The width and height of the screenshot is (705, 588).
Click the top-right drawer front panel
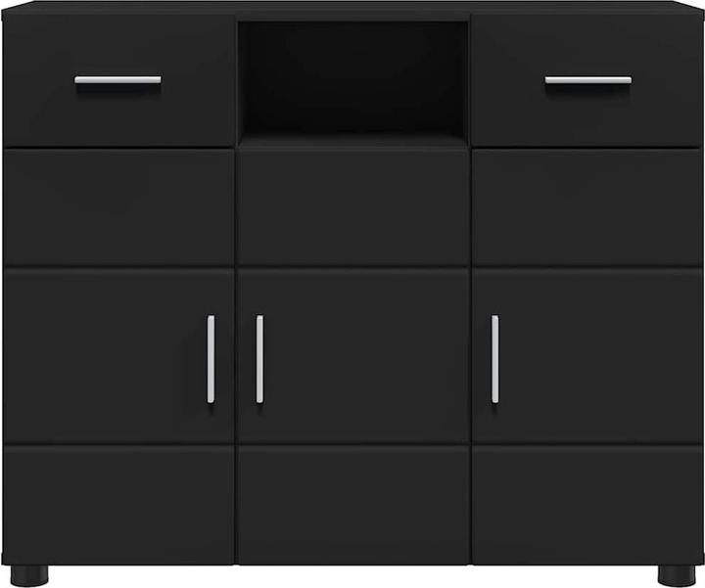(x=587, y=81)
